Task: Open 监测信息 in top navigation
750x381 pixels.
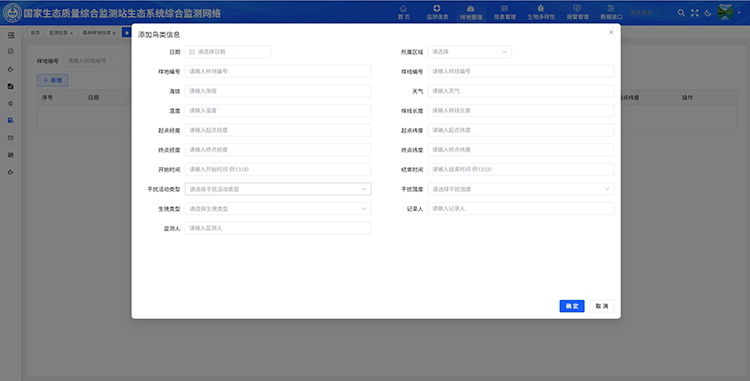Action: coord(437,12)
